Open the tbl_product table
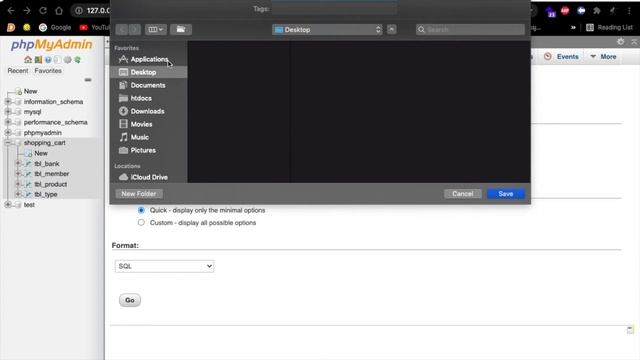640x360 pixels. tap(51, 184)
